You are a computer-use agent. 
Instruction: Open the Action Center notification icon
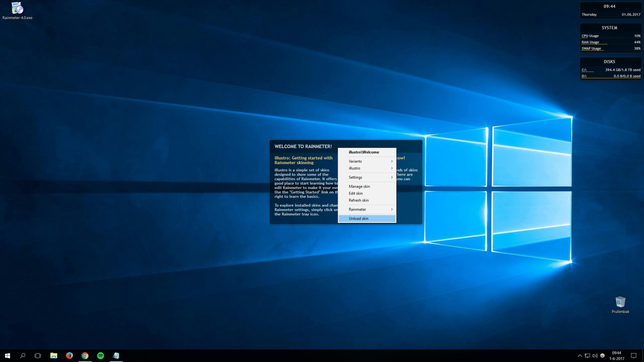pyautogui.click(x=633, y=355)
